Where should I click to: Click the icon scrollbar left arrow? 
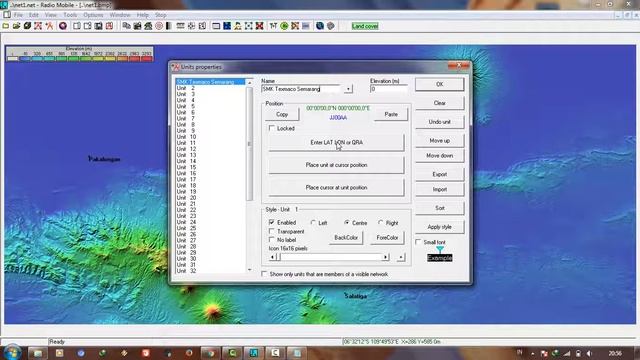[x=273, y=257]
